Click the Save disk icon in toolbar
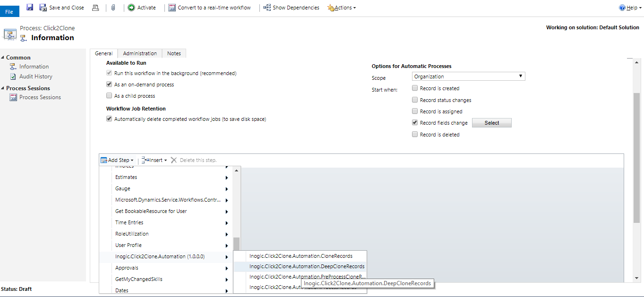The width and height of the screenshot is (644, 297). 30,8
